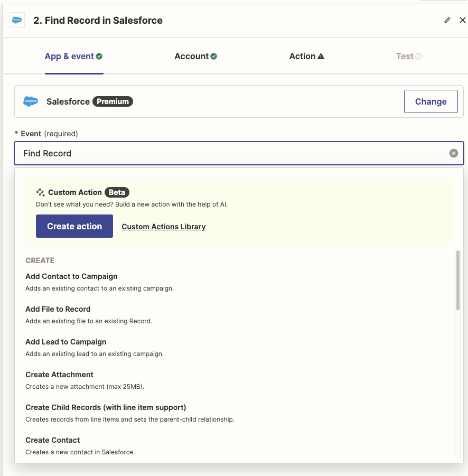Image resolution: width=468 pixels, height=476 pixels.
Task: Click the Premium badge
Action: (113, 101)
